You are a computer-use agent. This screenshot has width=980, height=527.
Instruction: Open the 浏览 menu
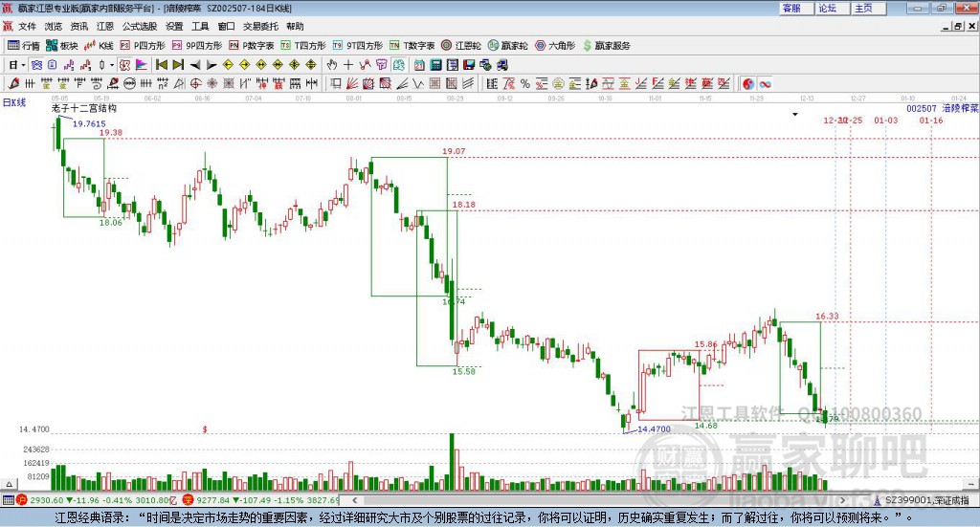coord(54,26)
